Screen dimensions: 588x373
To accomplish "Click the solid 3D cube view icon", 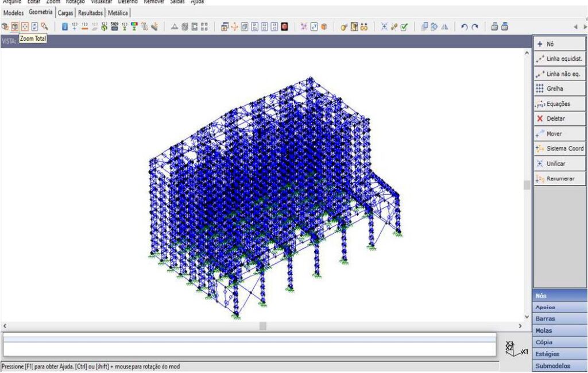I will (x=5, y=26).
